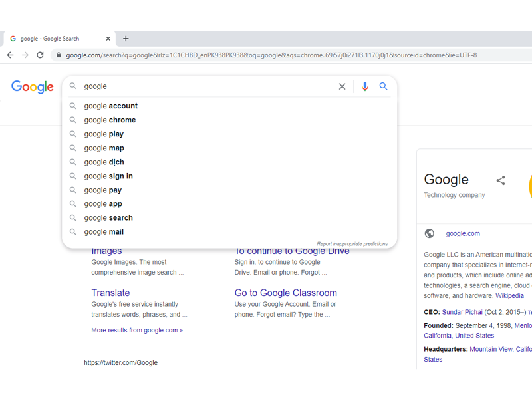
Task: Open Go to Google Classroom link
Action: pyautogui.click(x=286, y=293)
